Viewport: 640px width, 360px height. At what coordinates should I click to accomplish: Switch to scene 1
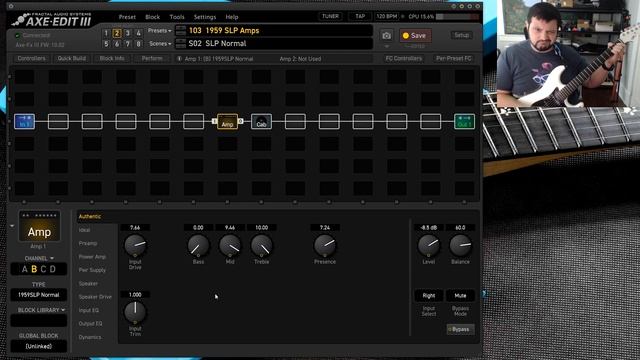[x=106, y=33]
